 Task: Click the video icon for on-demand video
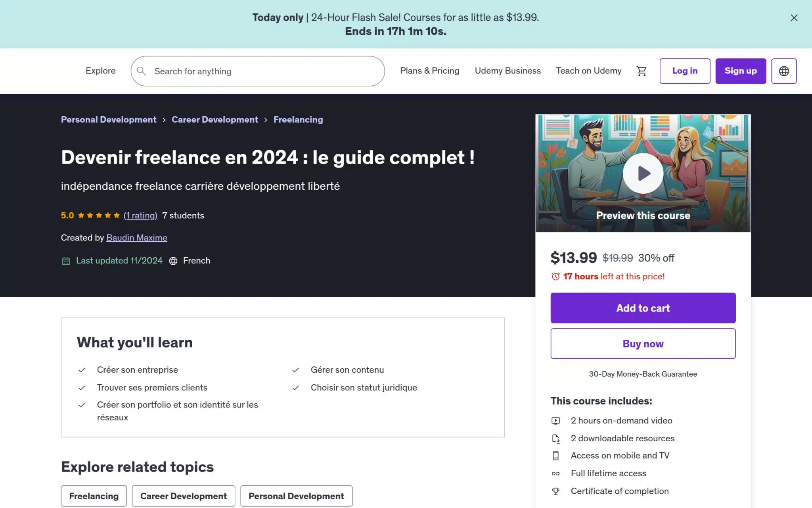click(556, 421)
